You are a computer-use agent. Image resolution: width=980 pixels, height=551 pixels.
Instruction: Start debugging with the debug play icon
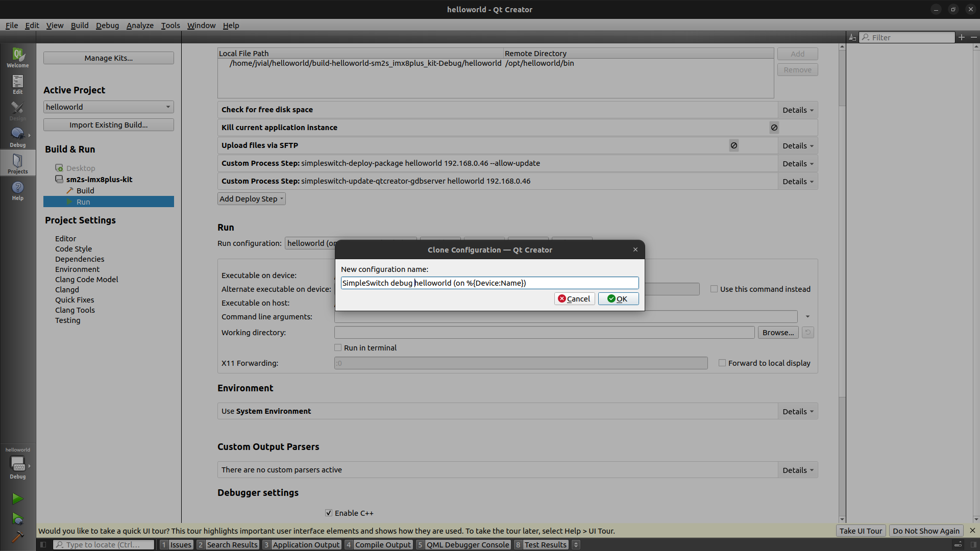tap(17, 519)
